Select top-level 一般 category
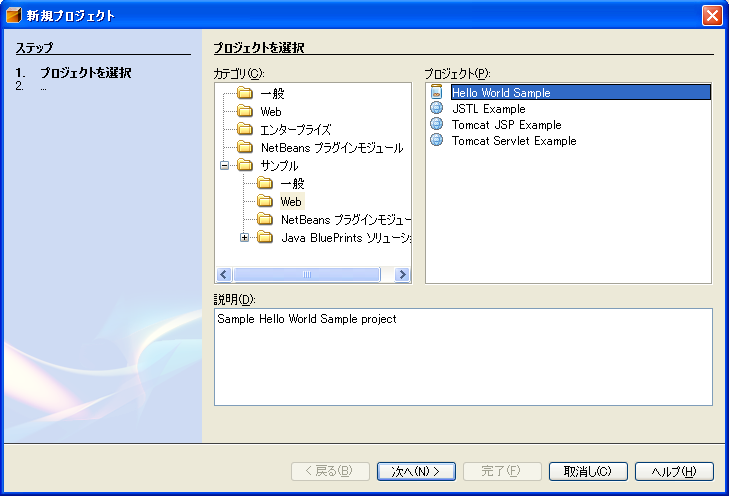 pos(272,93)
